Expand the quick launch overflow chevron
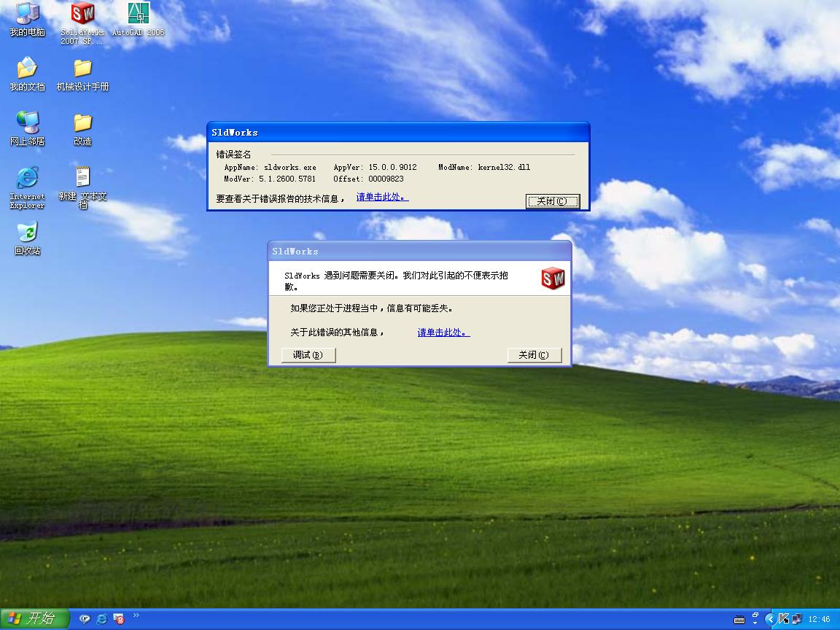 (136, 615)
